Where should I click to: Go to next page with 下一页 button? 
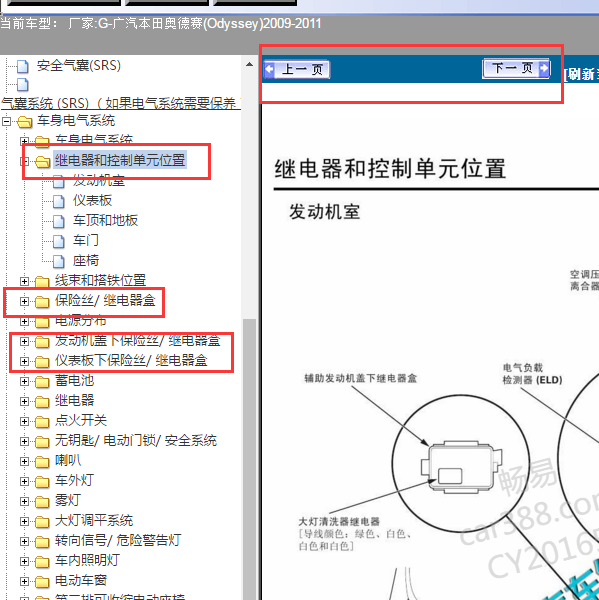tap(516, 68)
